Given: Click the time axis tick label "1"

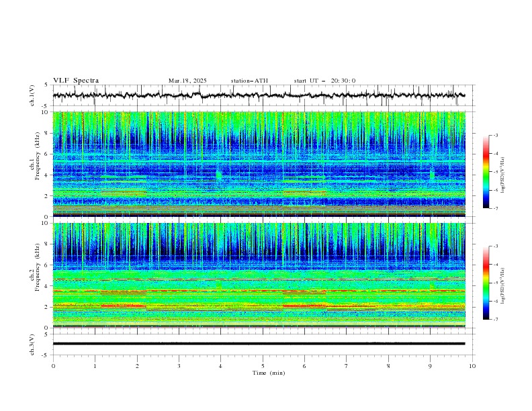Looking at the screenshot, I should click(x=95, y=366).
